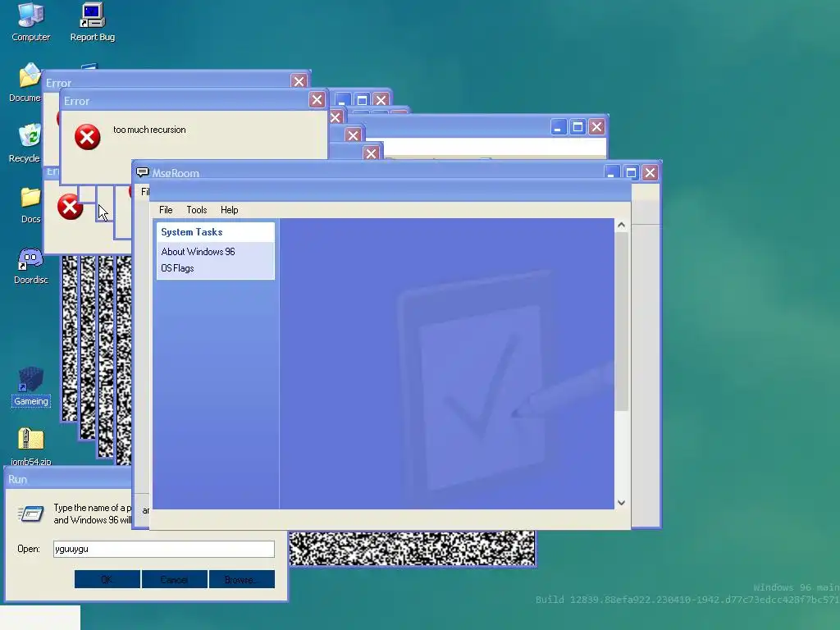Maximize the white-content window behind MsgRoom

[x=577, y=127]
